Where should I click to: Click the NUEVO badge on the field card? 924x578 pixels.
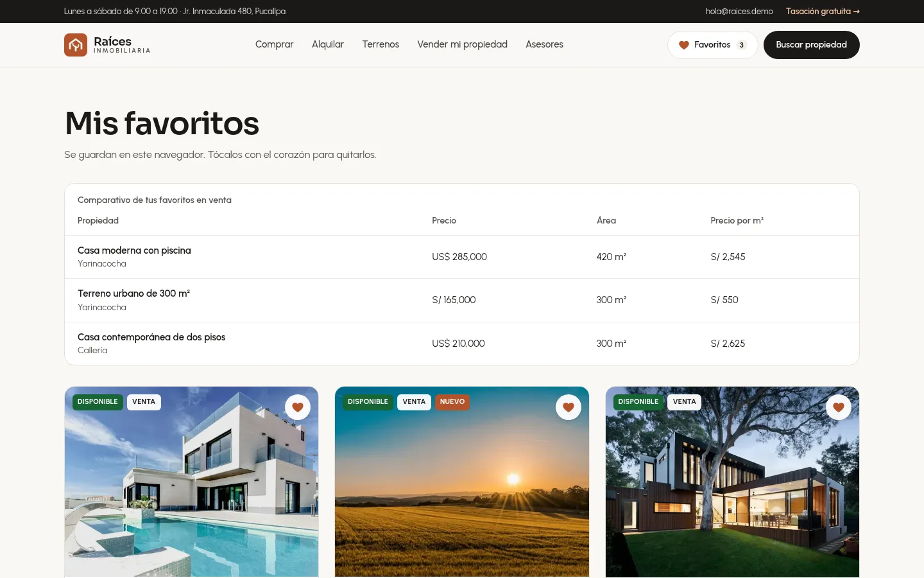[x=452, y=402]
